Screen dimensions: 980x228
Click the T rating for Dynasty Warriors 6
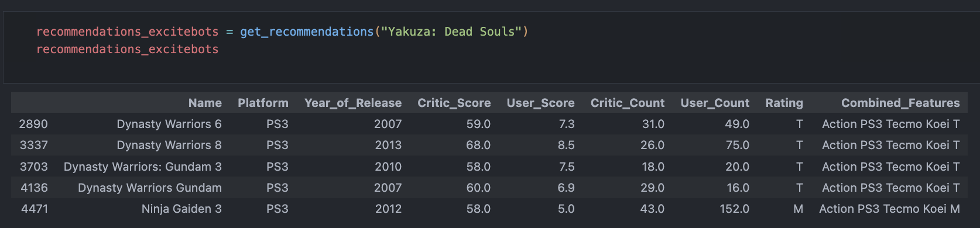(x=800, y=124)
